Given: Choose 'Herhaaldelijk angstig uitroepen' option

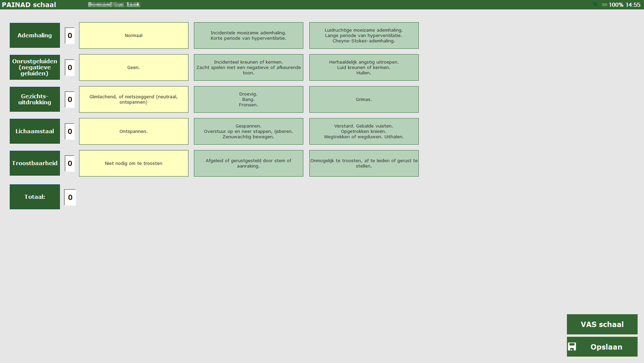Looking at the screenshot, I should coord(364,68).
